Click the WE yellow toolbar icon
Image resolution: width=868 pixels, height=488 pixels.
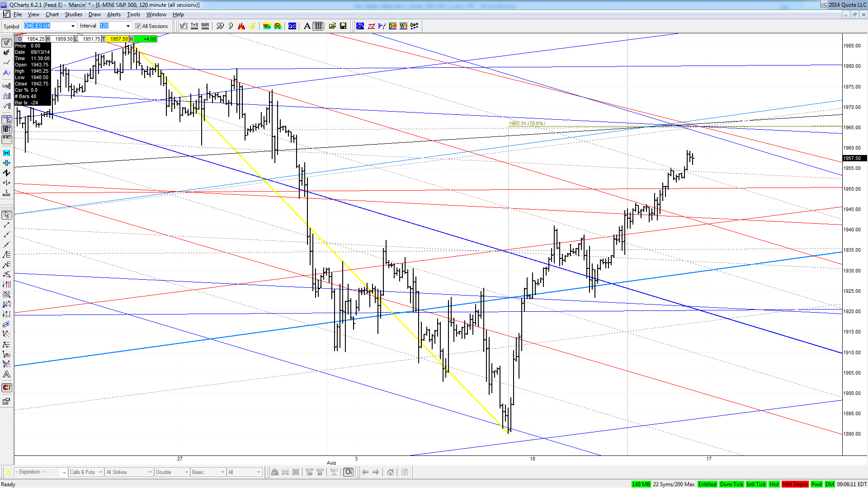point(403,26)
